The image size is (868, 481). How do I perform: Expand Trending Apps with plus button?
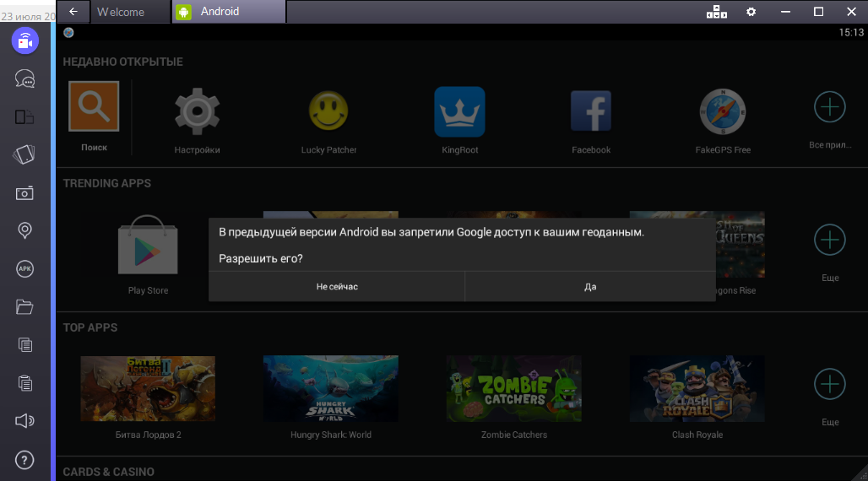point(829,240)
